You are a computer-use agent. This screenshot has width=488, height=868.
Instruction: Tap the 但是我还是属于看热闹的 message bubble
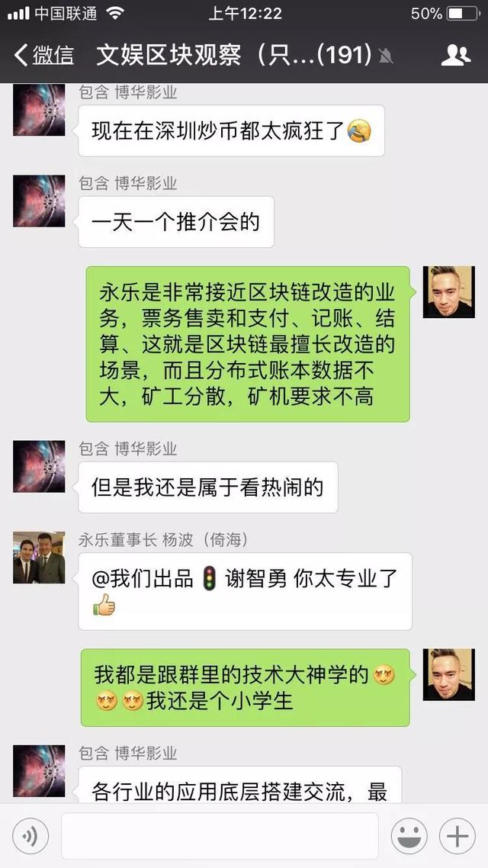pos(208,487)
